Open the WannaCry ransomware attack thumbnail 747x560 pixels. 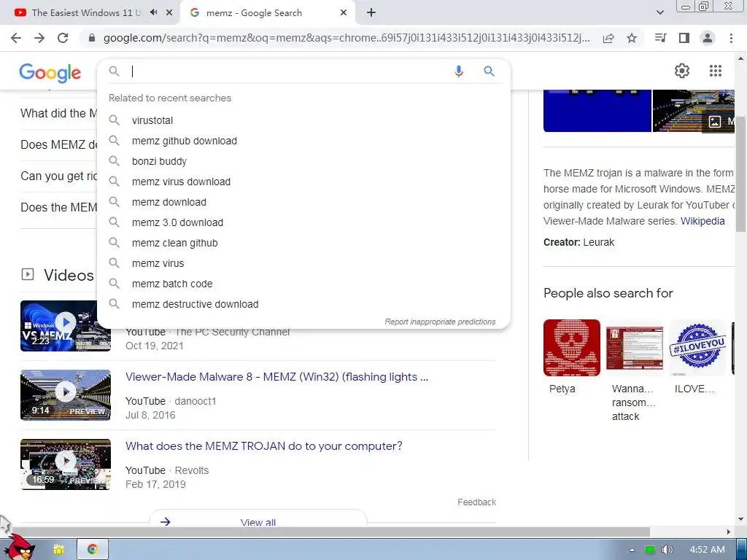635,348
